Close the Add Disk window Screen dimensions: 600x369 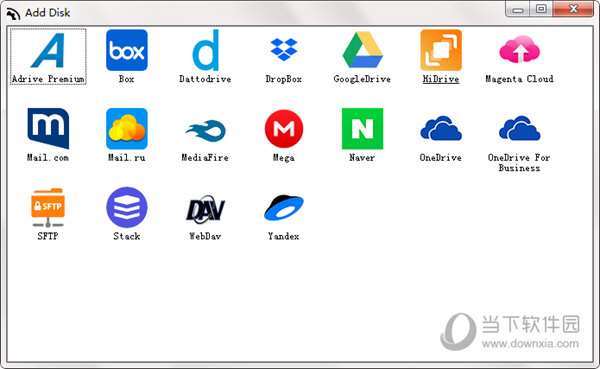coord(573,9)
